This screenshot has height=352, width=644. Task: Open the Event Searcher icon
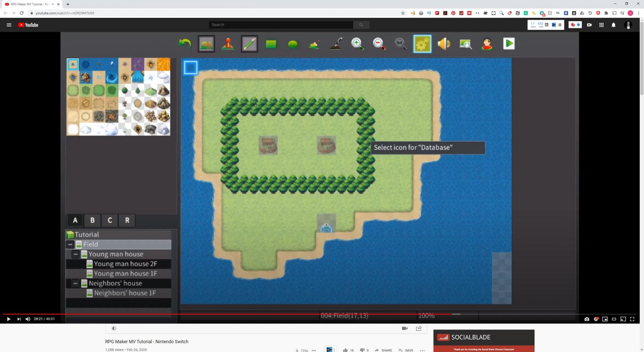(465, 44)
